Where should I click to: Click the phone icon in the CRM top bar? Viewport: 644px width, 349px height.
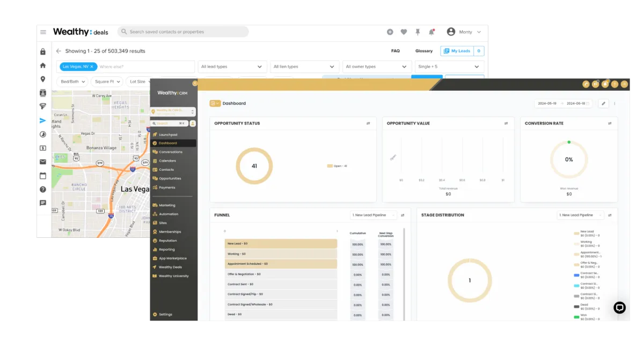click(586, 84)
